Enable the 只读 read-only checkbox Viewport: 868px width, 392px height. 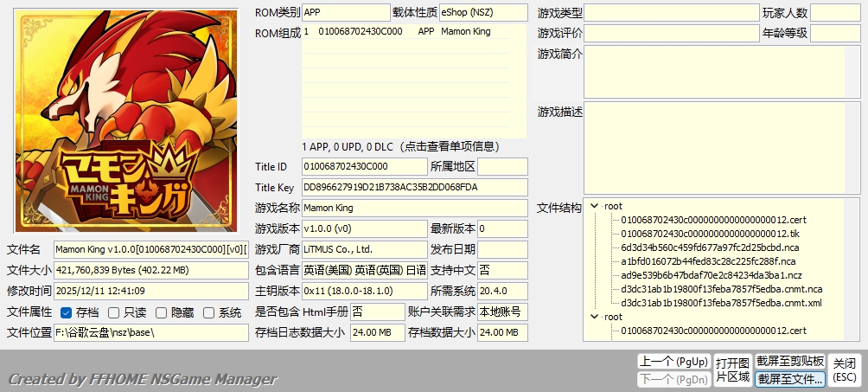(113, 312)
